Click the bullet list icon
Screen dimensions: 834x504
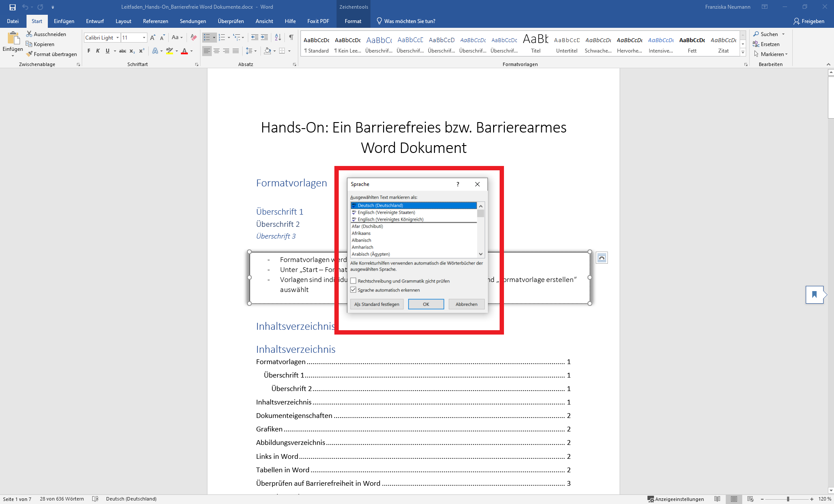[207, 37]
